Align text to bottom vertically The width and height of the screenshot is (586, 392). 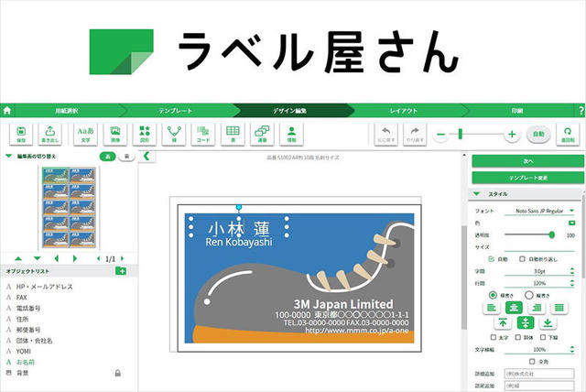point(548,323)
